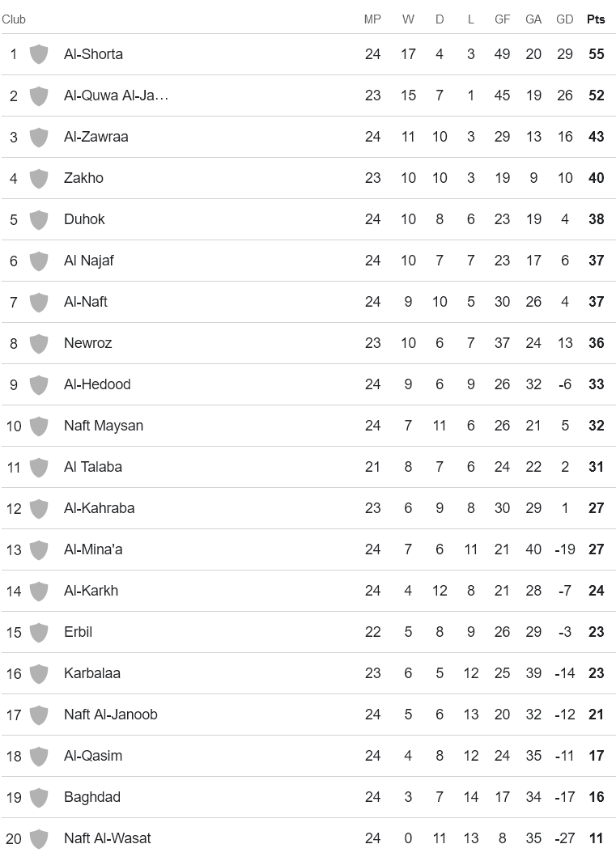Click the Al Talaba shield icon
This screenshot has width=616, height=861.
[x=39, y=467]
